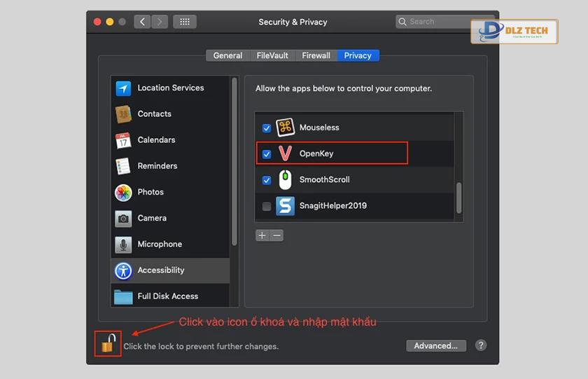The height and width of the screenshot is (379, 588).
Task: Click the SmoothScroll mouse icon
Action: click(x=285, y=180)
